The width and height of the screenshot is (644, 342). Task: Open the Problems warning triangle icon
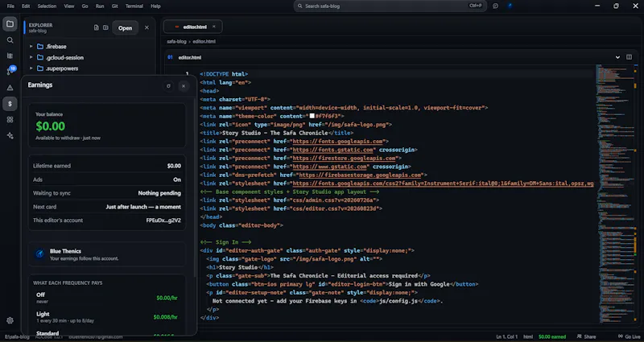pos(10,88)
